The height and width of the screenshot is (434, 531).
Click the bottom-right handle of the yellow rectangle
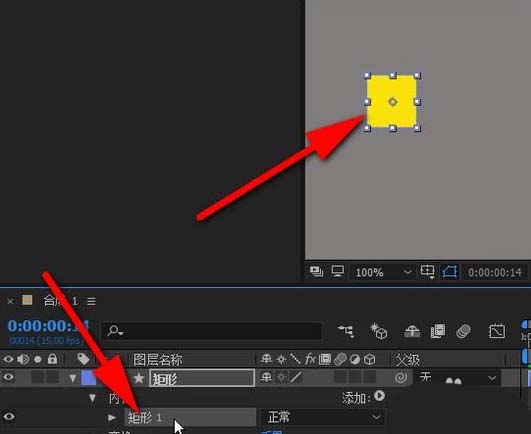(x=418, y=128)
